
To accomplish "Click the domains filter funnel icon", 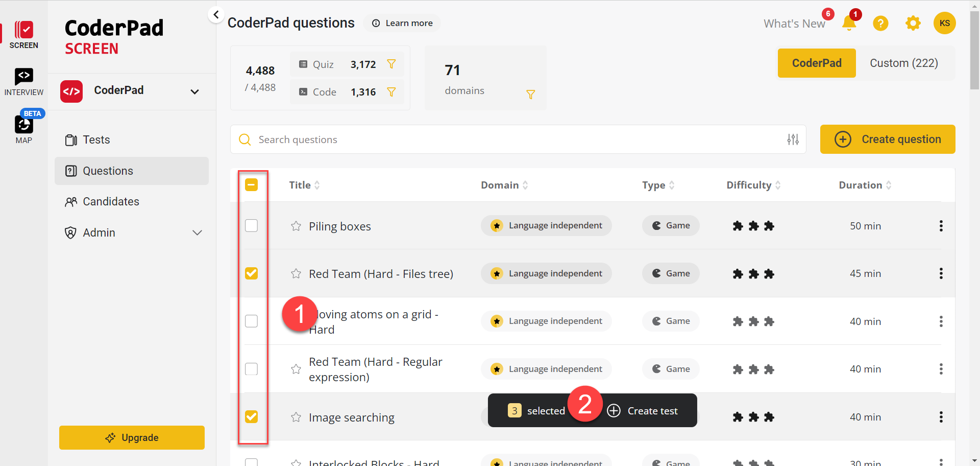I will point(530,95).
